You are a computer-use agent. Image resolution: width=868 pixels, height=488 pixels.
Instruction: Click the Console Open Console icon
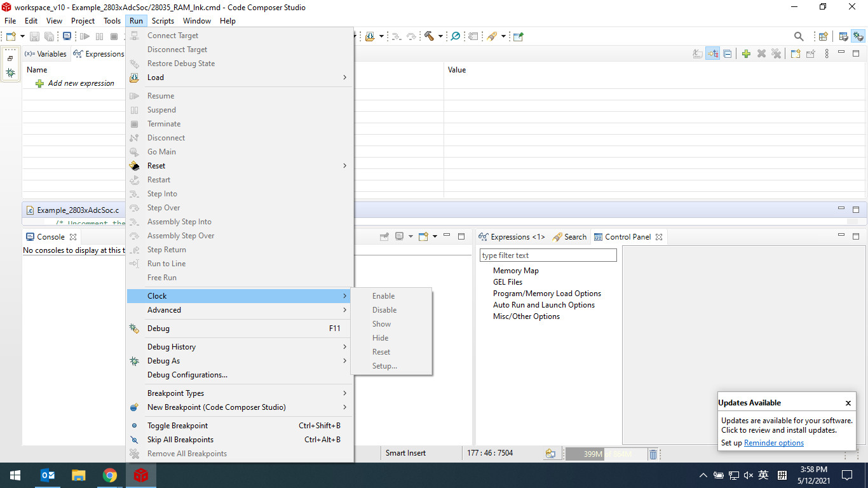(423, 236)
